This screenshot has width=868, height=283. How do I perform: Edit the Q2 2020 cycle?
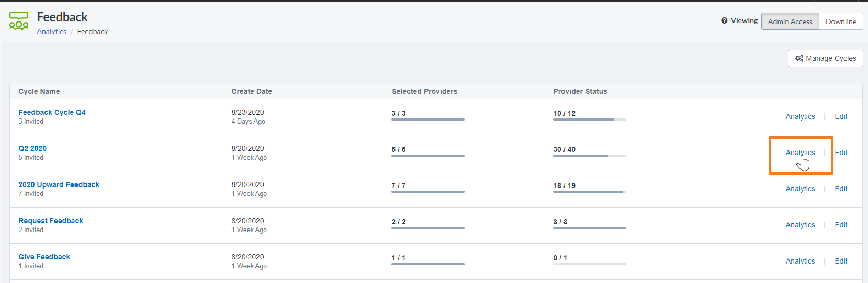841,153
